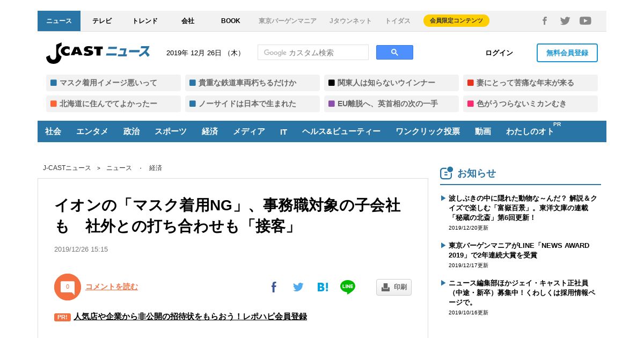This screenshot has height=338, width=644.
Task: Click the orange comment bubble icon
Action: [x=68, y=287]
